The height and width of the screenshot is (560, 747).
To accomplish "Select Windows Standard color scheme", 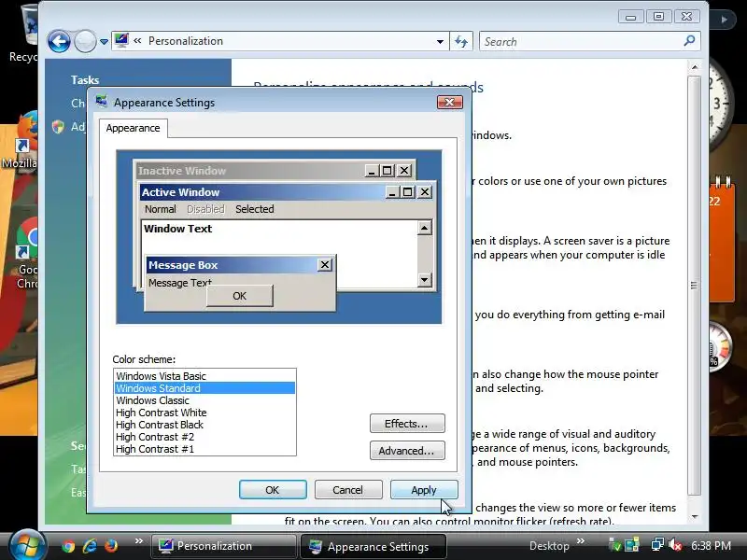I will point(204,388).
